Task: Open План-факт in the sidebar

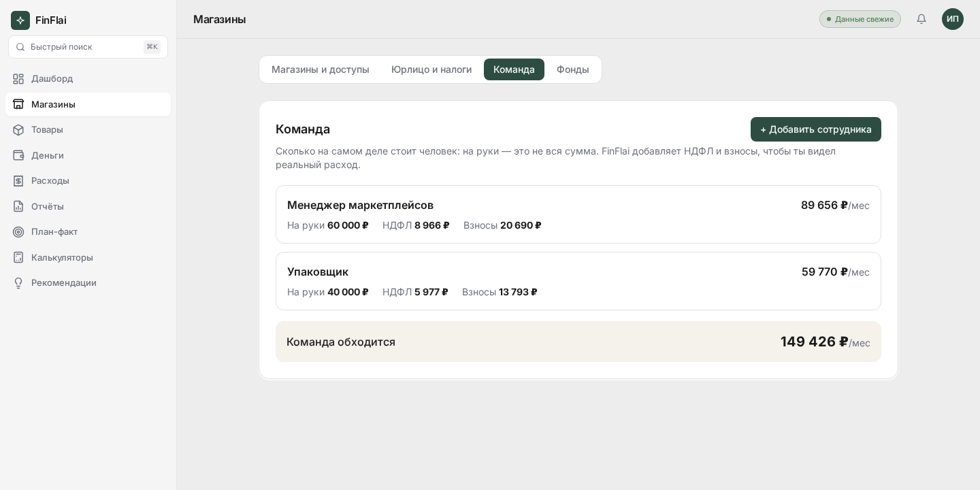Action: (88, 232)
